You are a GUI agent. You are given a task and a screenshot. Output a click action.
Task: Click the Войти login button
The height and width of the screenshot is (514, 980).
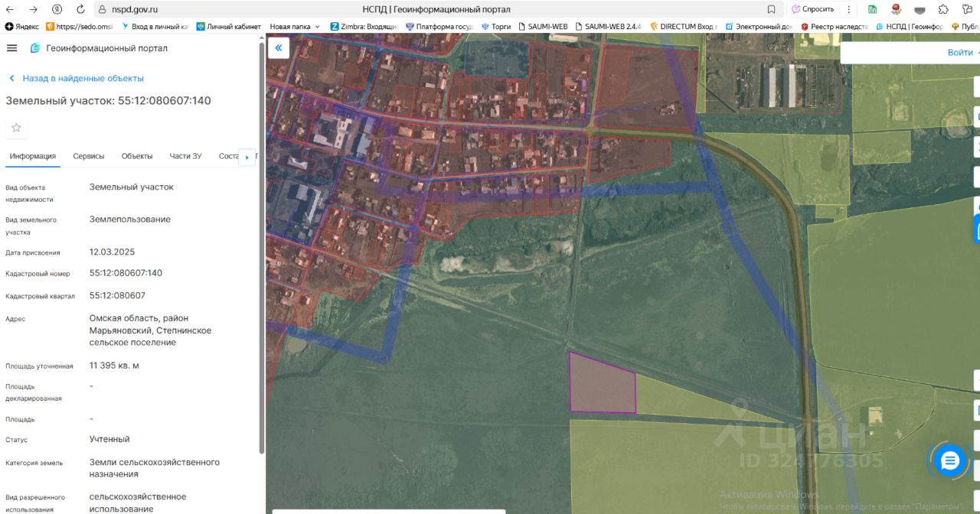tap(960, 53)
